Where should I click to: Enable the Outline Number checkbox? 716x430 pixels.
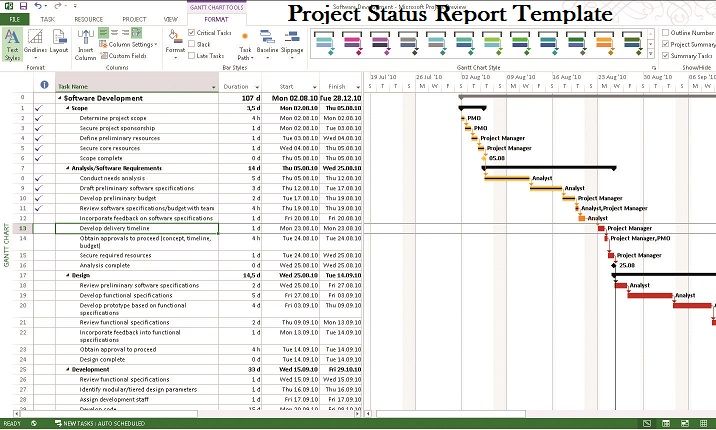coord(665,32)
